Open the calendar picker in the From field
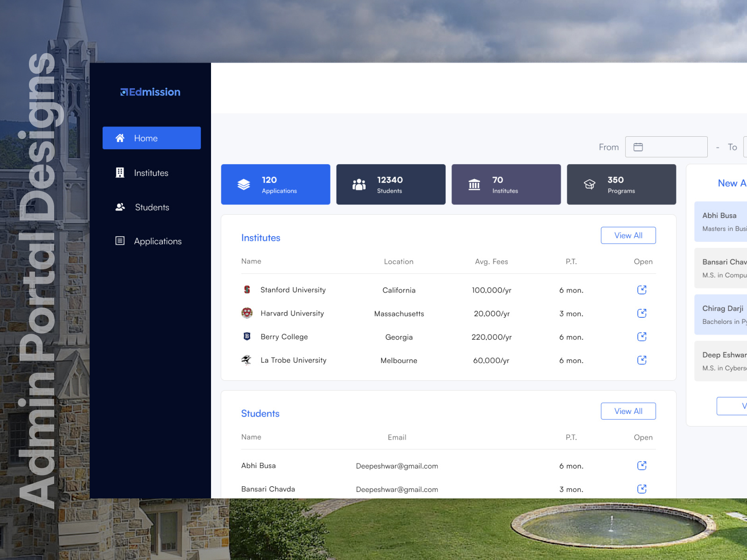This screenshot has height=560, width=747. tap(639, 147)
